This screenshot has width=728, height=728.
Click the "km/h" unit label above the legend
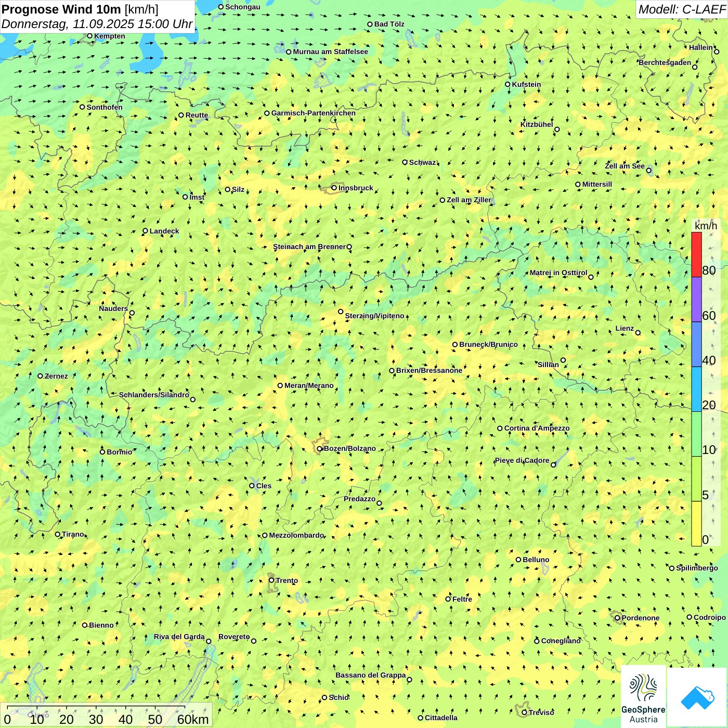point(706,226)
